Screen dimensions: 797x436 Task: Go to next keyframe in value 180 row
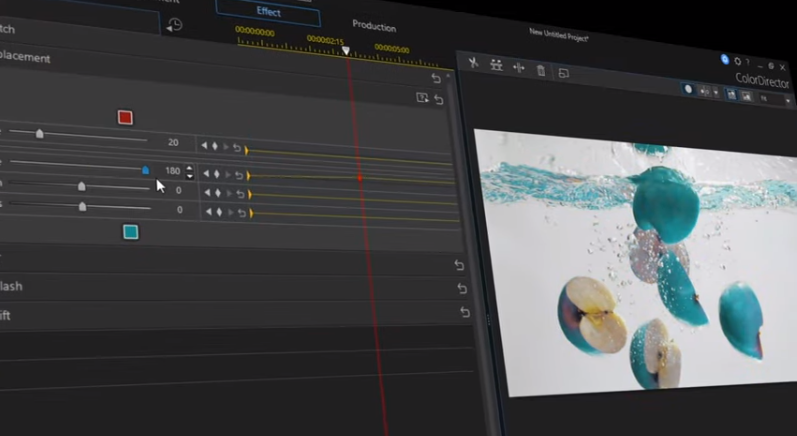[x=228, y=175]
